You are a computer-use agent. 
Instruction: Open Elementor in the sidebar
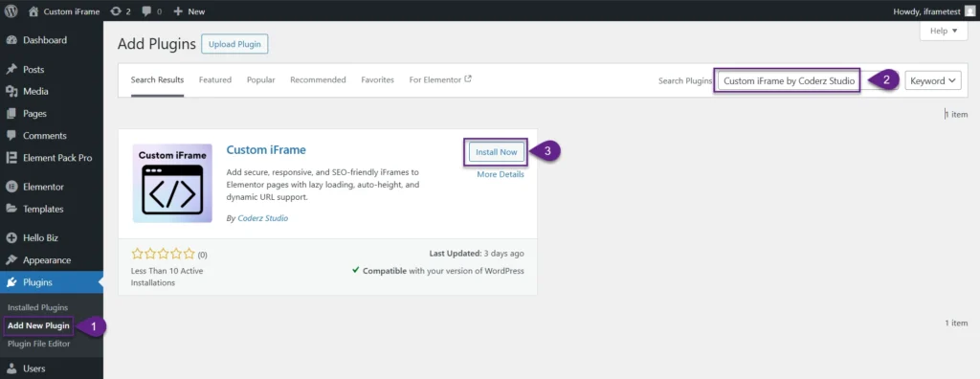[x=52, y=187]
